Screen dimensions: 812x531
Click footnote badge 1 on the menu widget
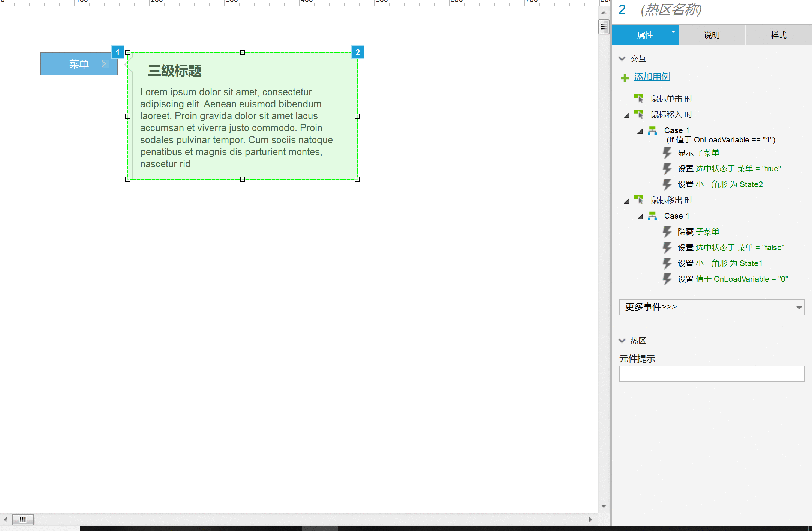118,52
